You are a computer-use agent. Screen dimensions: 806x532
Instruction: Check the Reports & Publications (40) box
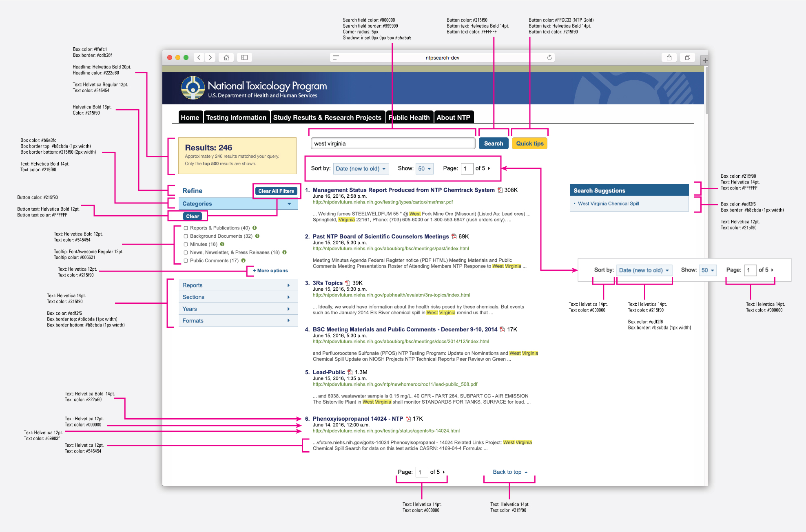point(186,228)
